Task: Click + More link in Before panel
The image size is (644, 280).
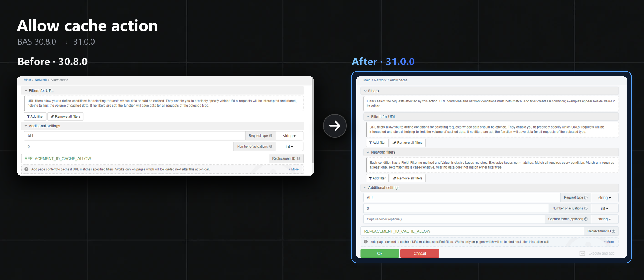Action: click(293, 169)
